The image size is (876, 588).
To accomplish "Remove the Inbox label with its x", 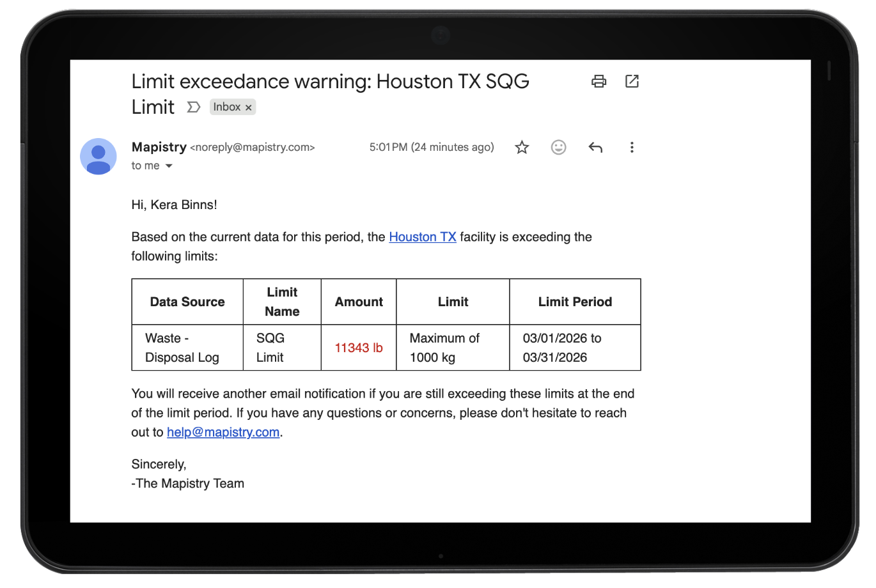I will 248,107.
